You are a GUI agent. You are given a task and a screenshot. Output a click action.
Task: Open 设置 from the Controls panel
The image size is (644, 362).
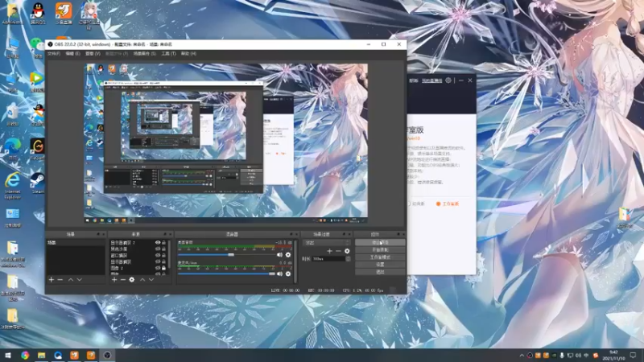[380, 265]
